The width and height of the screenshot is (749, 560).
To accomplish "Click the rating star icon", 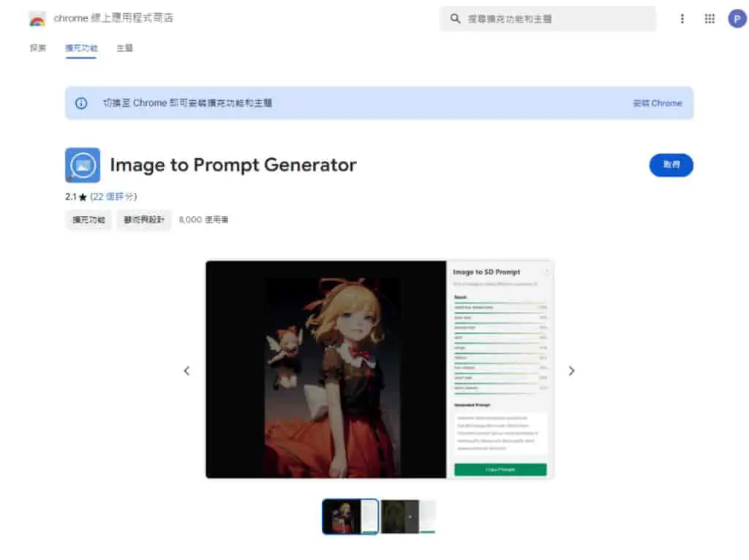I will (x=83, y=197).
